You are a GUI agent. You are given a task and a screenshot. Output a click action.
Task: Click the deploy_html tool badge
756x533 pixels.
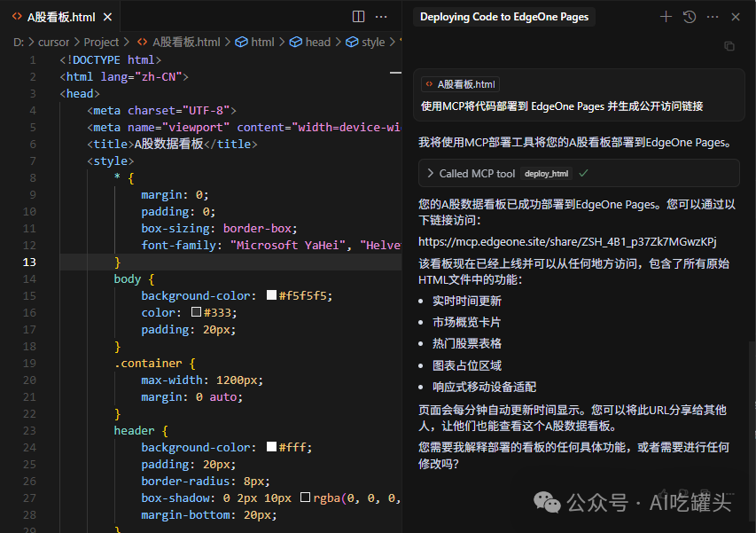pyautogui.click(x=546, y=174)
